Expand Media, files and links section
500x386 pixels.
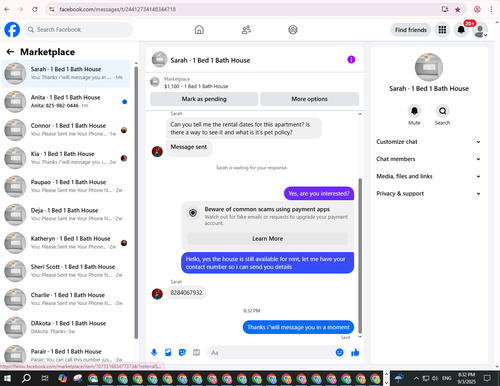point(428,176)
